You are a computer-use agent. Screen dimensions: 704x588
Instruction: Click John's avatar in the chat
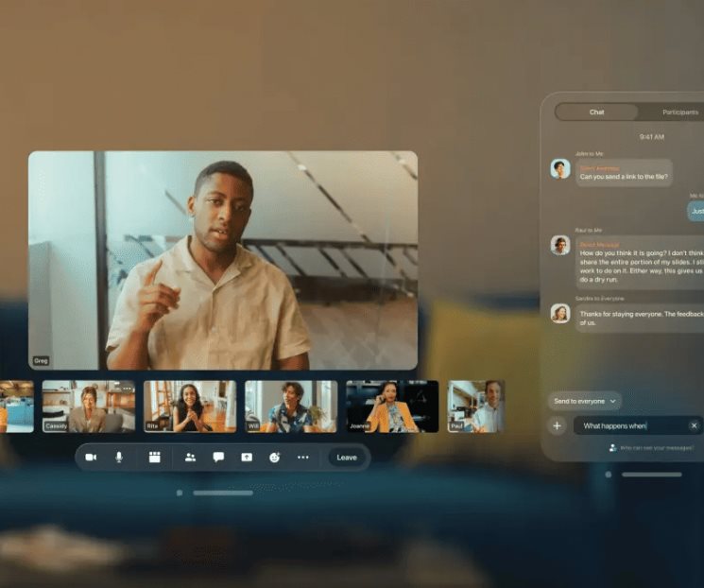click(x=560, y=169)
